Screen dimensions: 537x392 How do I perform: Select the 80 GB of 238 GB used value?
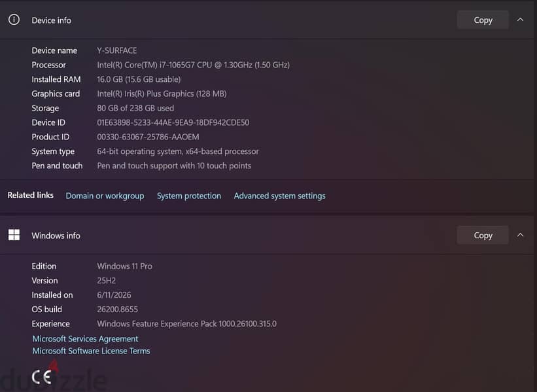pyautogui.click(x=135, y=108)
